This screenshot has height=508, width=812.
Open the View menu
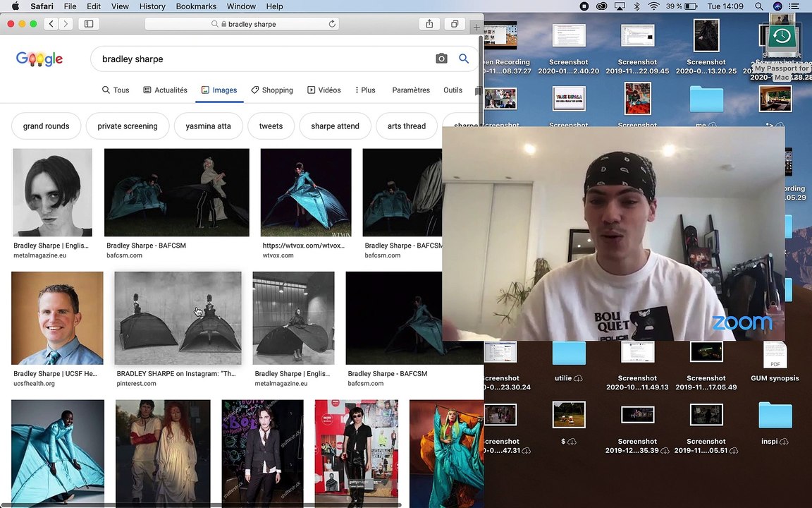coord(120,6)
